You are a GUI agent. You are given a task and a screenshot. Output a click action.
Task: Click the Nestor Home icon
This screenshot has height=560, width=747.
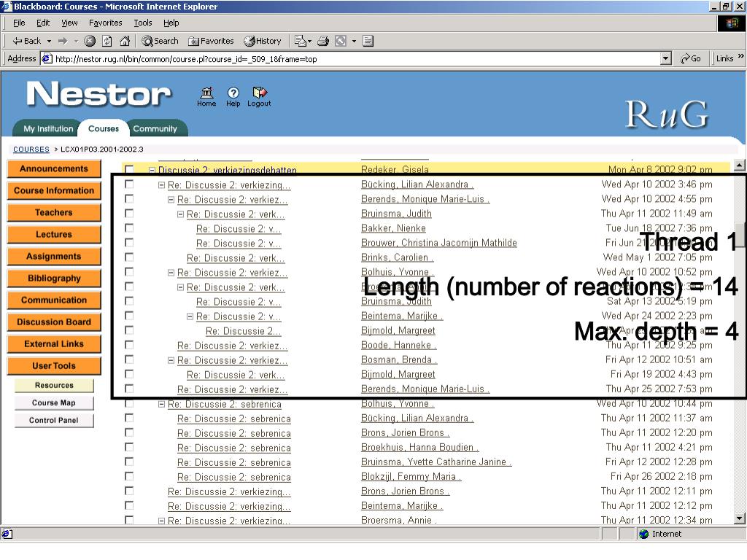pos(206,97)
